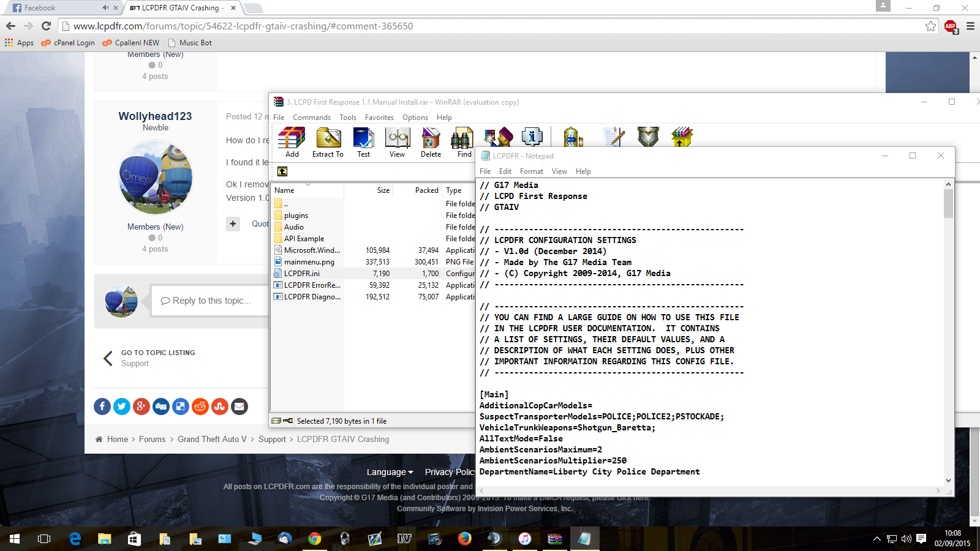
Task: Show hidden system tray icons
Action: (876, 539)
